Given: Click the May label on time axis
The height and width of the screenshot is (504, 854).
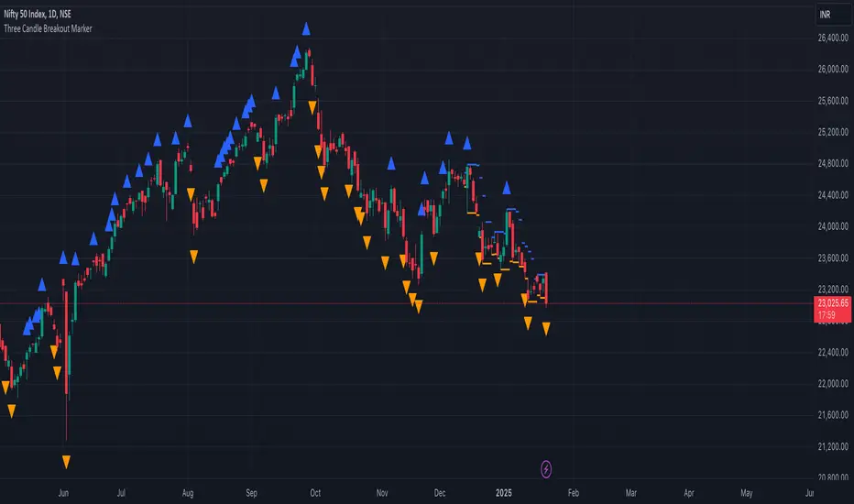Looking at the screenshot, I should [746, 493].
